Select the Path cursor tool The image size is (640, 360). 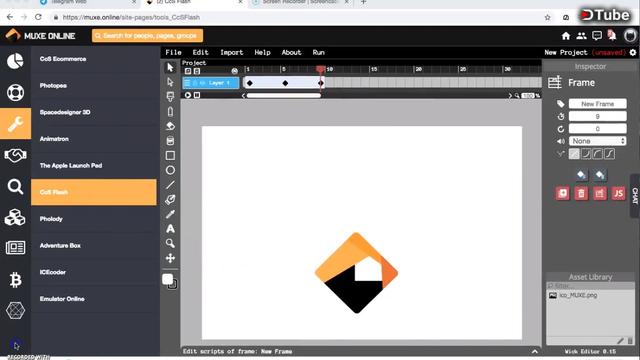(170, 82)
